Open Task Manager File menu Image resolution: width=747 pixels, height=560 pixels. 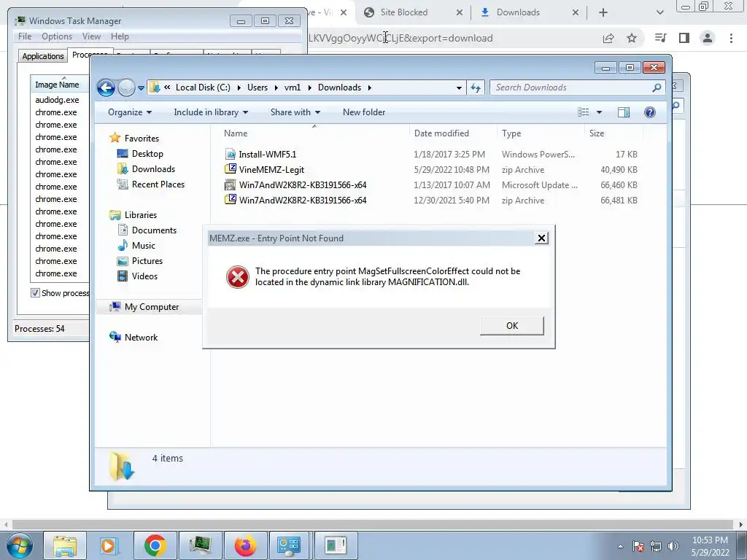[25, 36]
